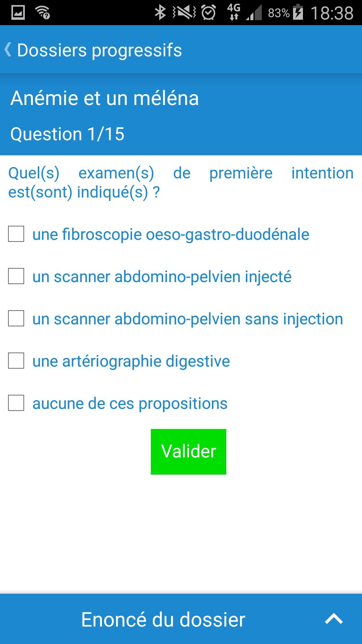
Task: Tap the screenshot notification icon in status bar
Action: pyautogui.click(x=17, y=13)
